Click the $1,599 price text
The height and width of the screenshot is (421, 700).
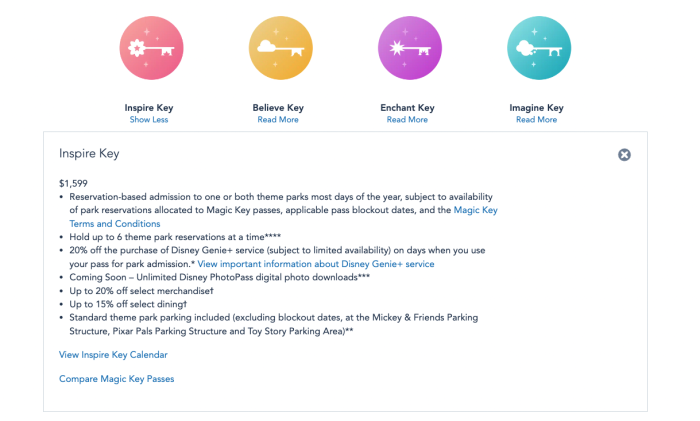[74, 183]
